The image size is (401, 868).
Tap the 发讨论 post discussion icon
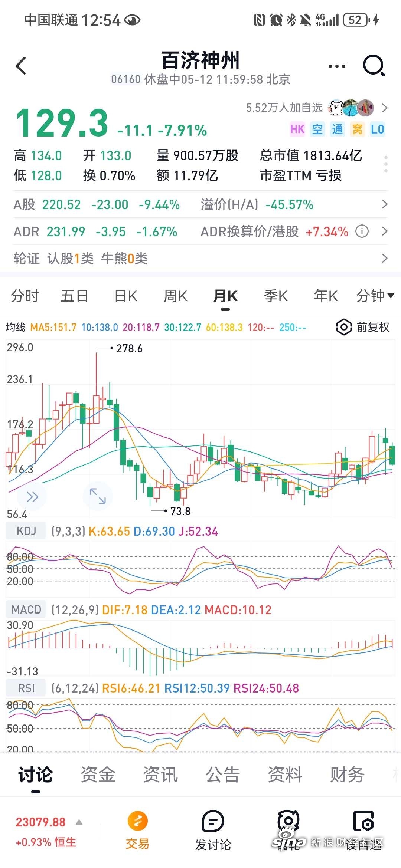coord(213,821)
